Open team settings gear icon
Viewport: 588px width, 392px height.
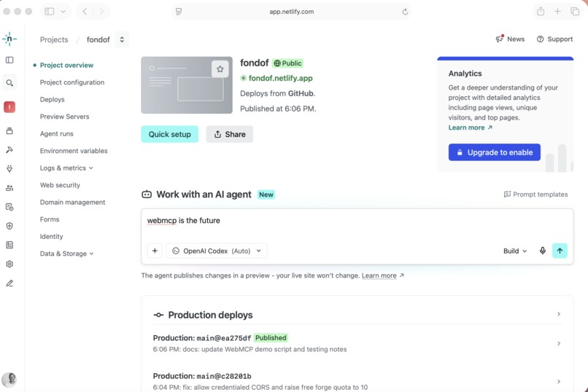(x=9, y=264)
